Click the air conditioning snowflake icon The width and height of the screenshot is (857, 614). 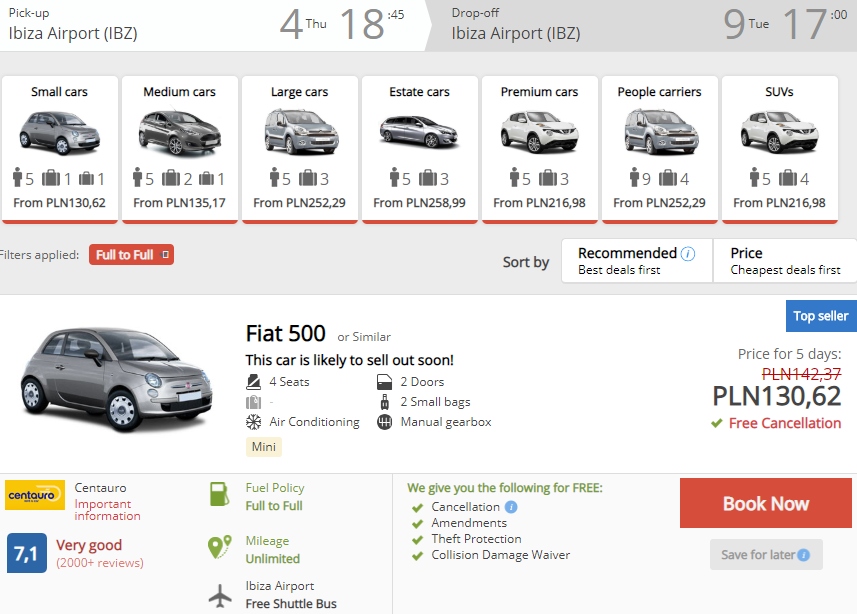coord(254,422)
